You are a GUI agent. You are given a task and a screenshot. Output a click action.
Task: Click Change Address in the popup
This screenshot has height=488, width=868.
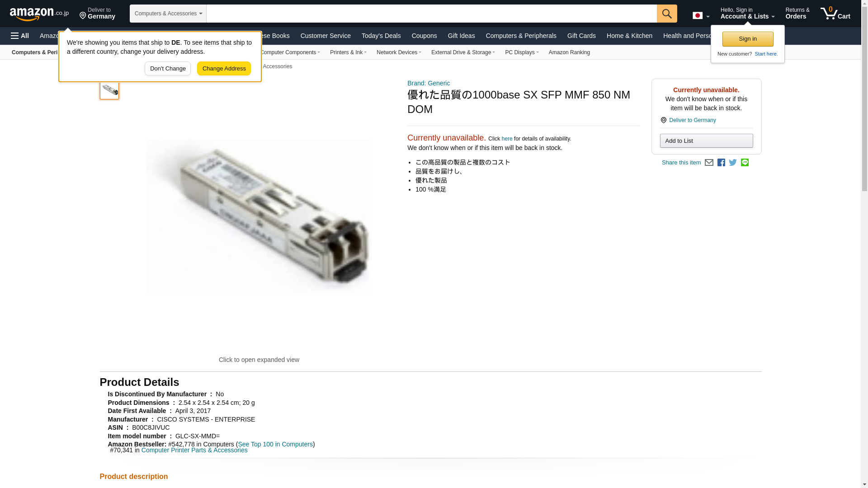224,69
